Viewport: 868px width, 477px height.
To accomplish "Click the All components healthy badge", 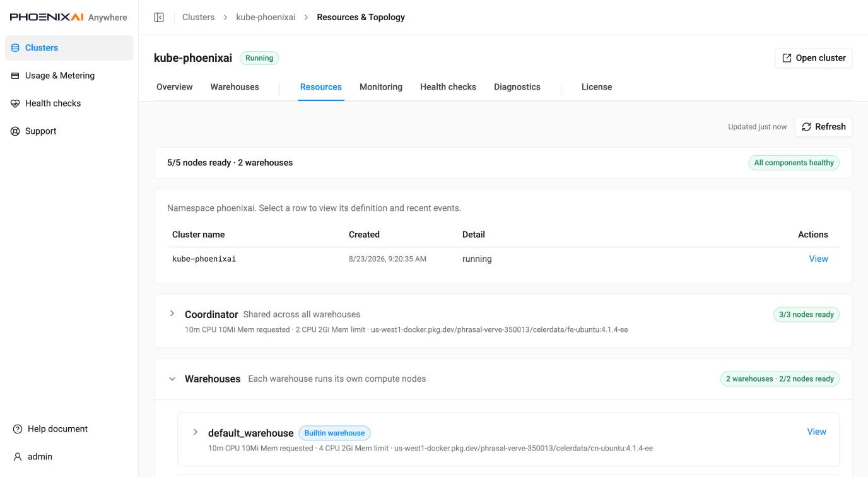I will tap(794, 163).
